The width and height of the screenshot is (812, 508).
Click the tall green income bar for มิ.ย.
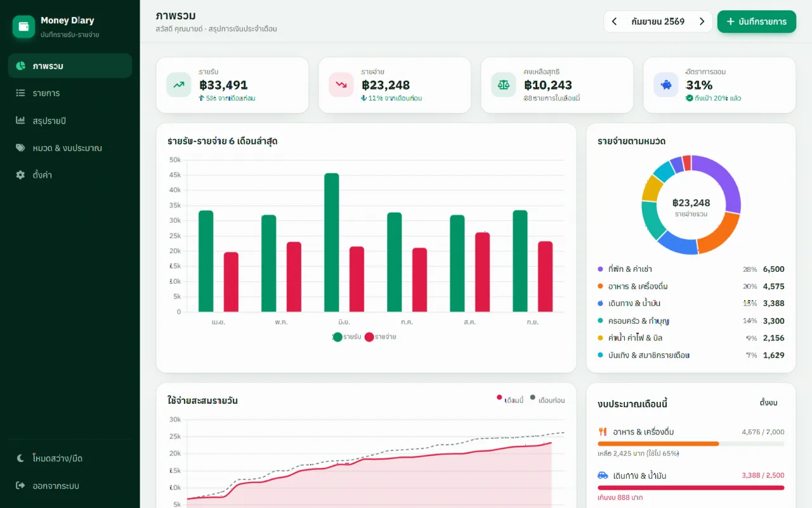(x=332, y=243)
